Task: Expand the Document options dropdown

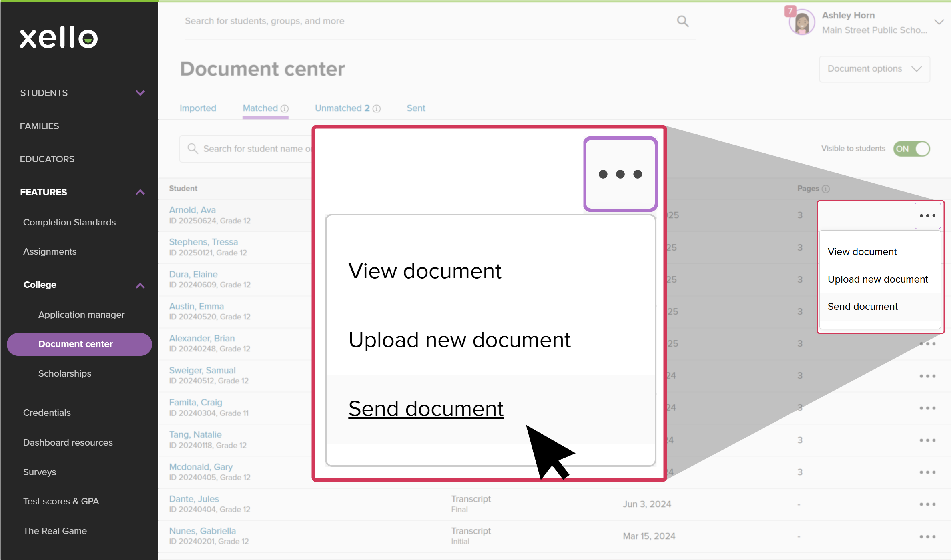Action: click(874, 69)
